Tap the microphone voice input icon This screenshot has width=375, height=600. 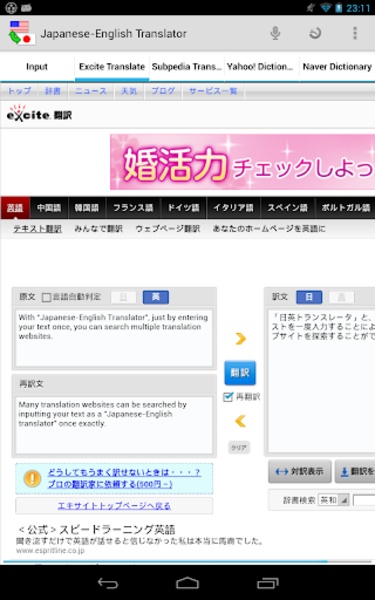click(x=275, y=33)
